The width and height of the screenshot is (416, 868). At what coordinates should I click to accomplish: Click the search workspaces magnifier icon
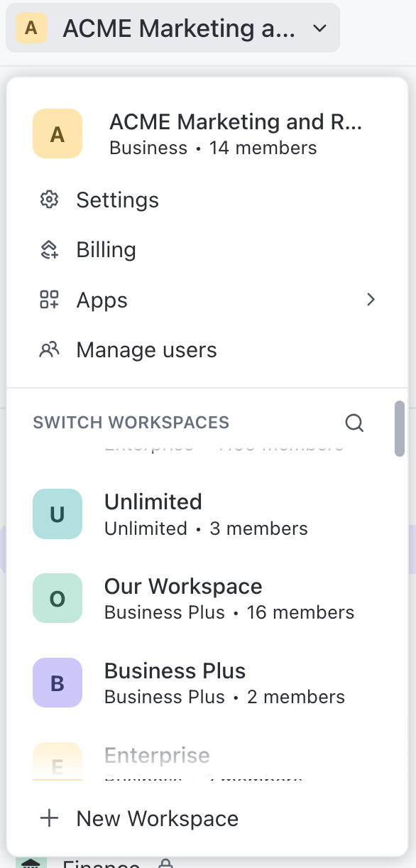354,423
